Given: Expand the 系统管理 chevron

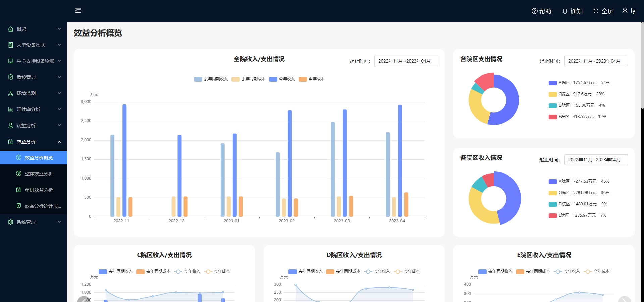Looking at the screenshot, I should click(59, 222).
